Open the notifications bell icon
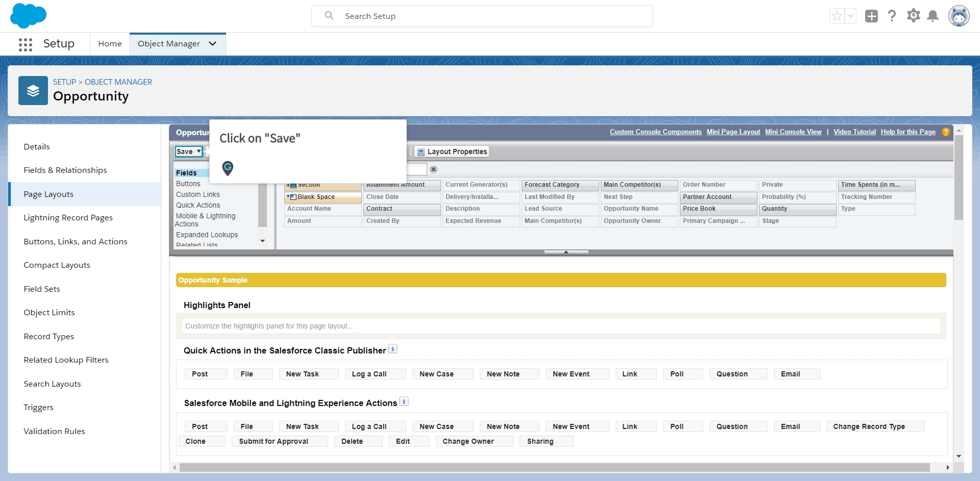980x481 pixels. point(933,16)
